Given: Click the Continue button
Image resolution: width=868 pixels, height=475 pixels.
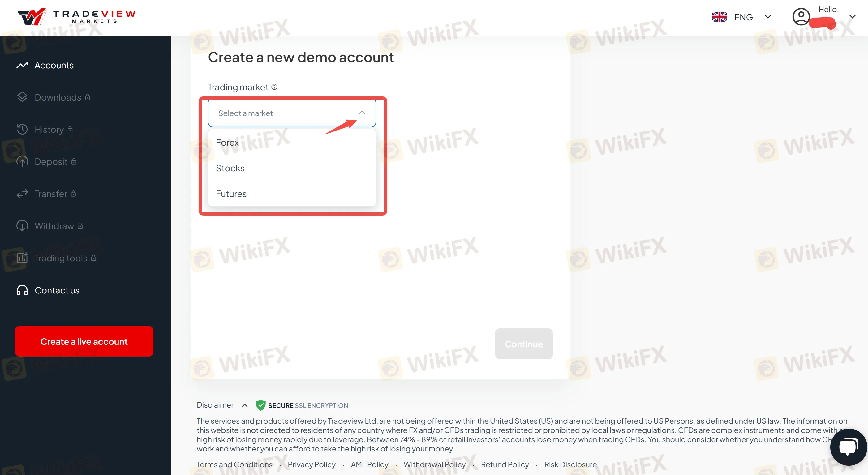Looking at the screenshot, I should 523,343.
